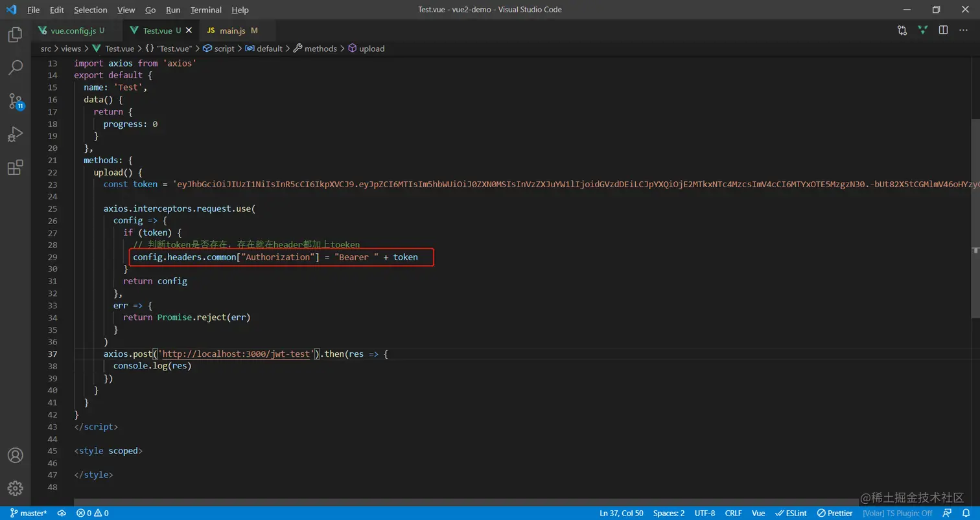Switch to the vue.config.js tab

point(76,30)
